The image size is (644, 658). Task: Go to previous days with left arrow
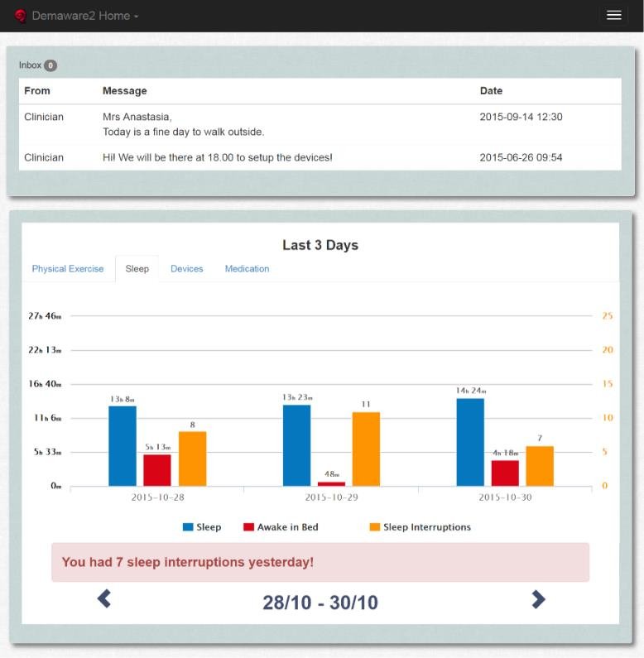[104, 598]
